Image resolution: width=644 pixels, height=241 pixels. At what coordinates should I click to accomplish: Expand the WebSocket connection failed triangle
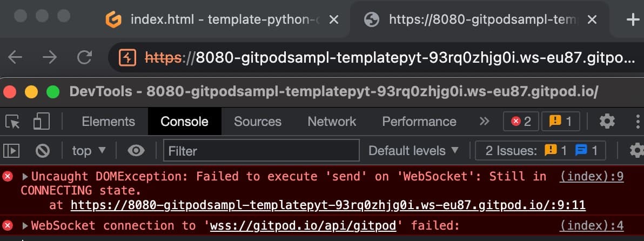coord(25,225)
